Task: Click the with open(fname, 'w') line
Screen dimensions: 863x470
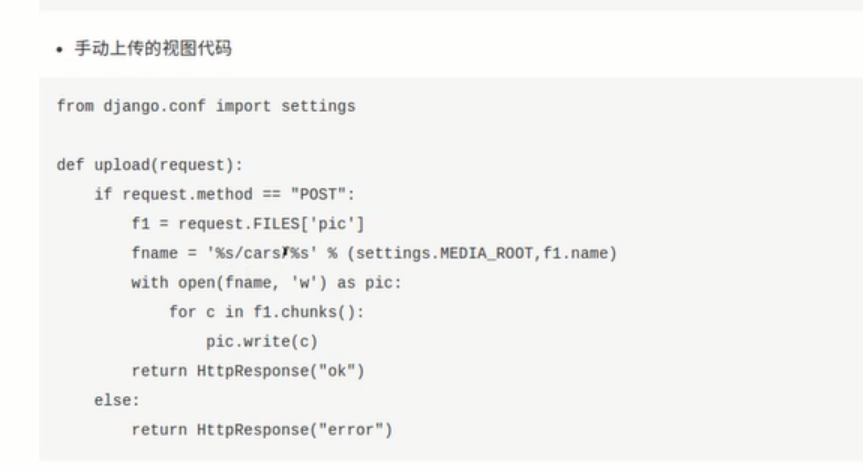Action: 265,283
